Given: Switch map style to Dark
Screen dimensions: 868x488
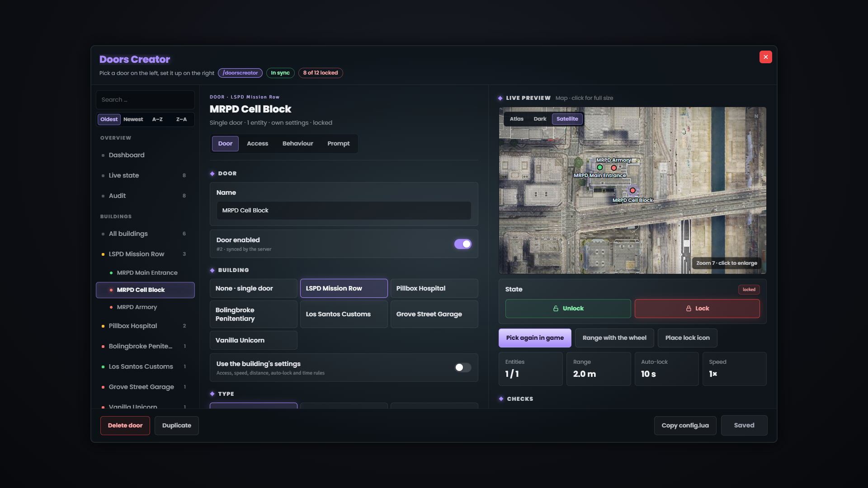Looking at the screenshot, I should (540, 119).
